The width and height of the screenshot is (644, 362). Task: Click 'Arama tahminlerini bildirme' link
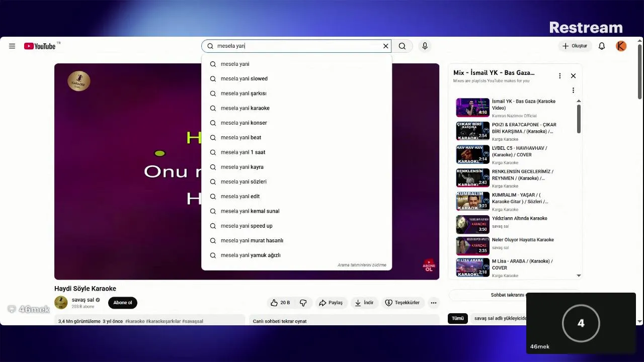click(362, 265)
